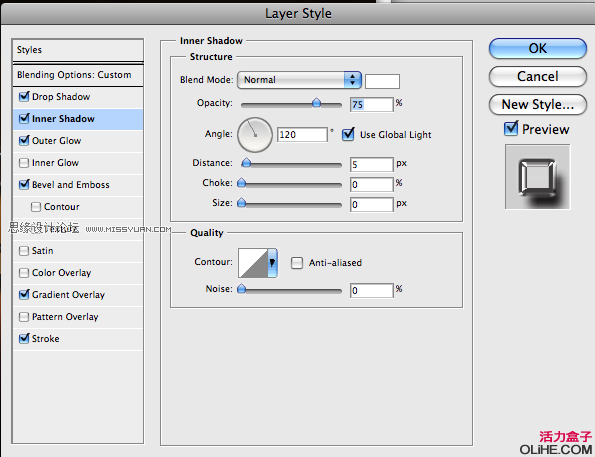Click the layer style preview thumbnail
This screenshot has height=457, width=595.
(537, 176)
